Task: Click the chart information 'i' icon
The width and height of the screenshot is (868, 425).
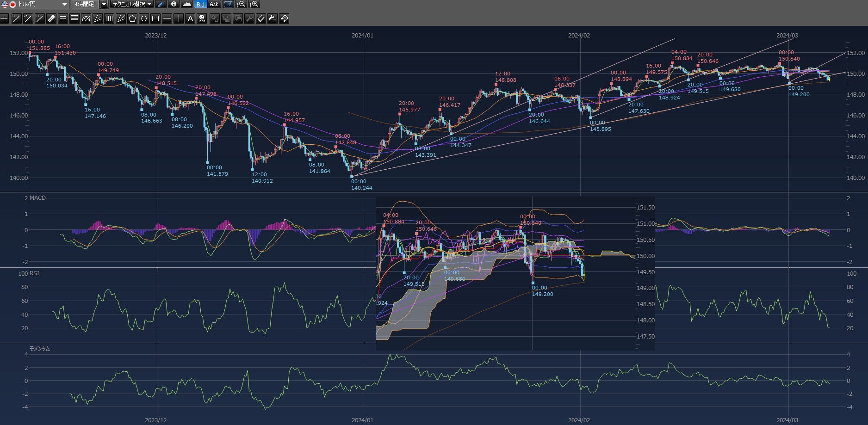Action: coord(174,4)
